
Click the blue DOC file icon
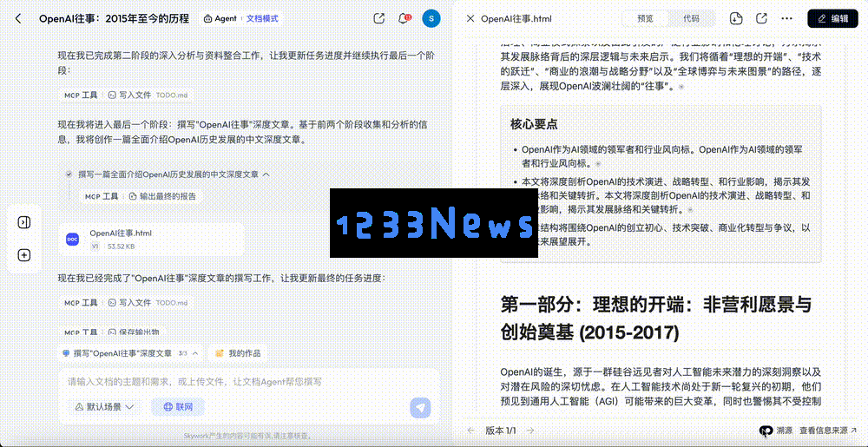73,239
